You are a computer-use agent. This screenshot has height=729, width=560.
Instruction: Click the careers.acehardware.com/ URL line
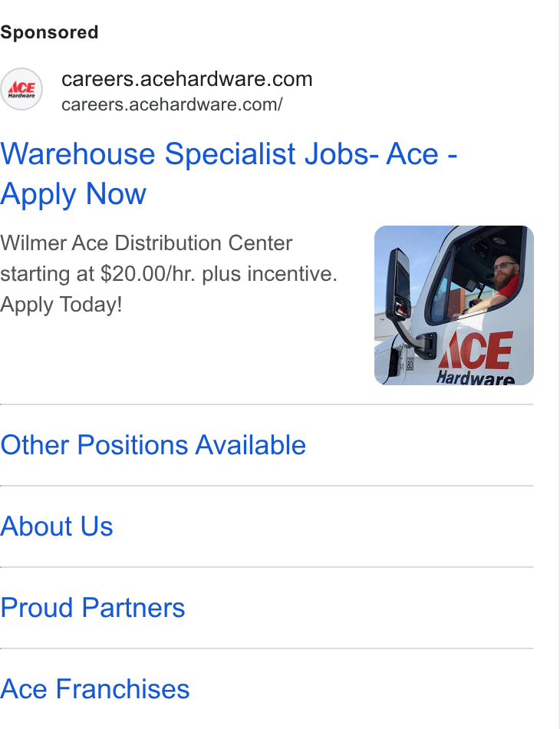click(172, 104)
